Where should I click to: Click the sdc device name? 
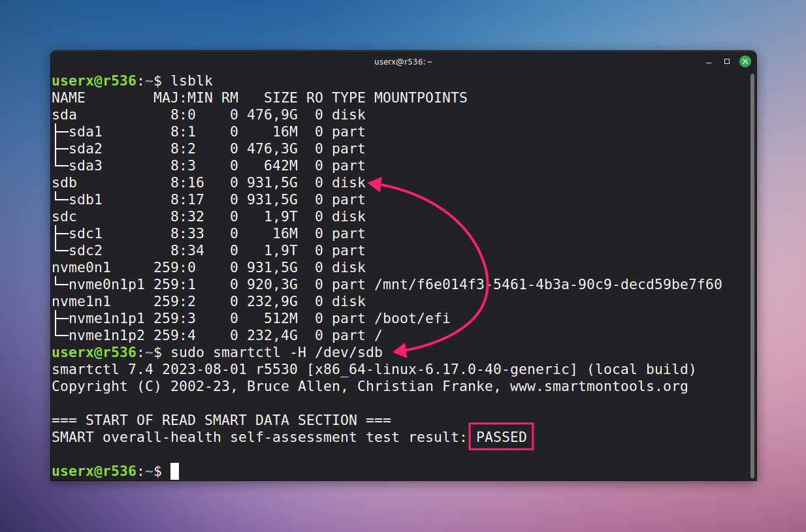(x=64, y=217)
